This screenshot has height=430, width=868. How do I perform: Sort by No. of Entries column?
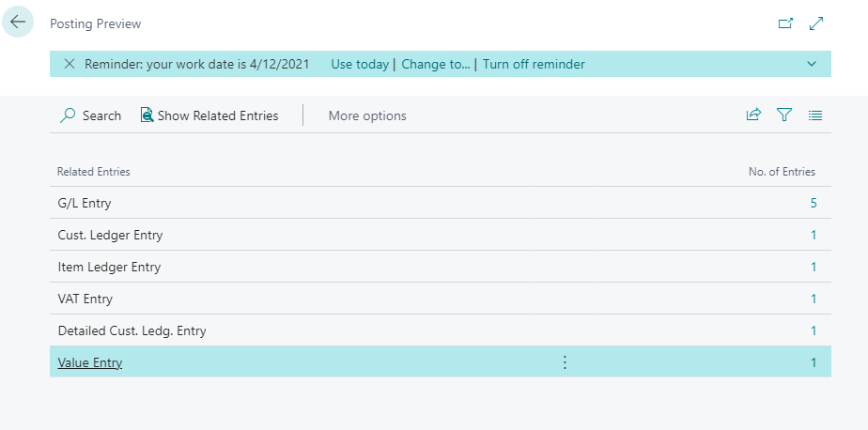(782, 172)
